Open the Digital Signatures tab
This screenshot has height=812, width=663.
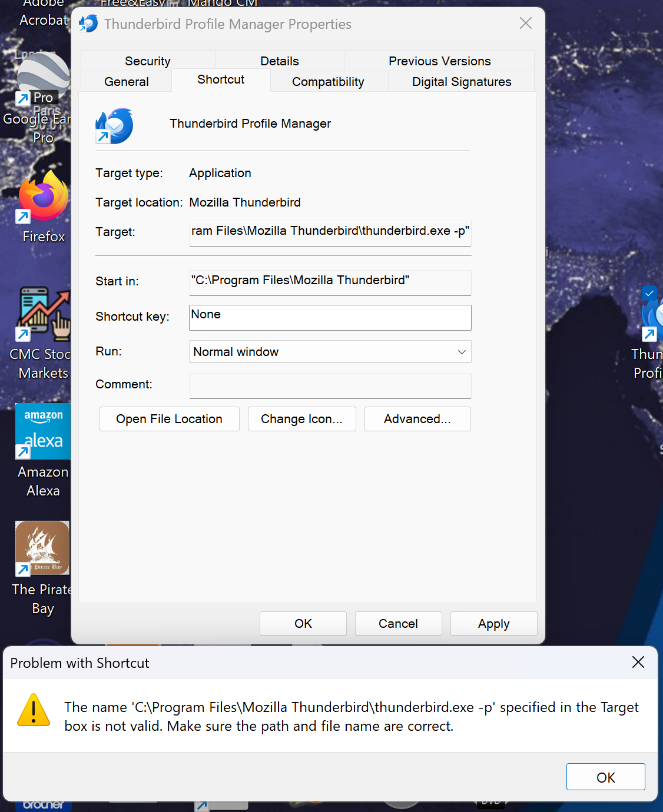pyautogui.click(x=462, y=82)
